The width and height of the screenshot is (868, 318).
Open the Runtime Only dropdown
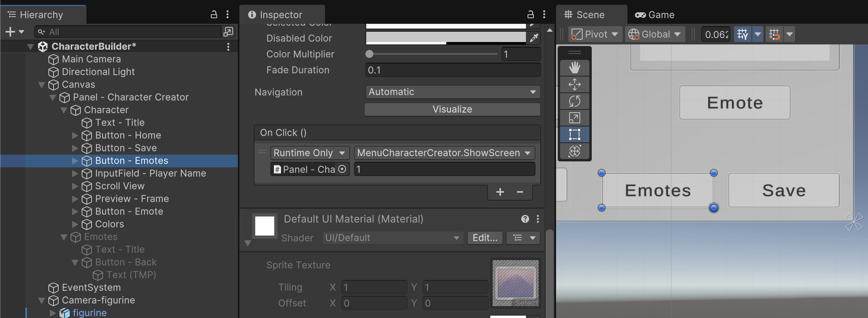click(310, 153)
